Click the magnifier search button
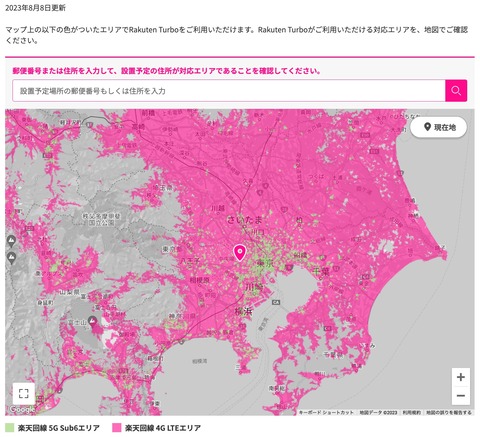Screen dimensions: 480x437 point(456,91)
